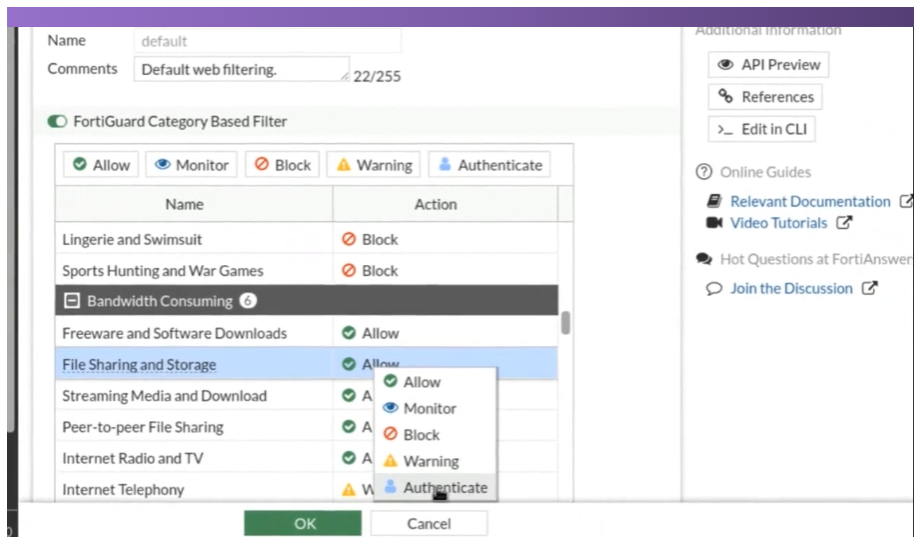920x554 pixels.
Task: Click the Authenticate filter button
Action: (490, 165)
